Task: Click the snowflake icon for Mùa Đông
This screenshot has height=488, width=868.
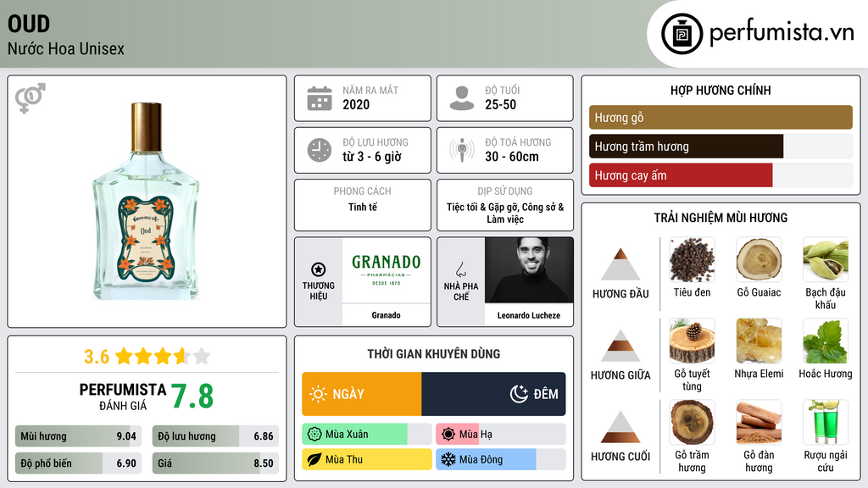Action: click(x=448, y=459)
